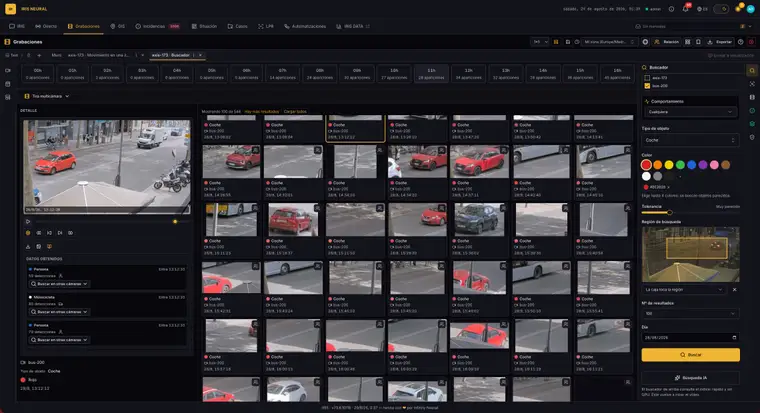Screen dimensions: 760x413
Task: Click the video progress slider handle
Action: [175, 222]
